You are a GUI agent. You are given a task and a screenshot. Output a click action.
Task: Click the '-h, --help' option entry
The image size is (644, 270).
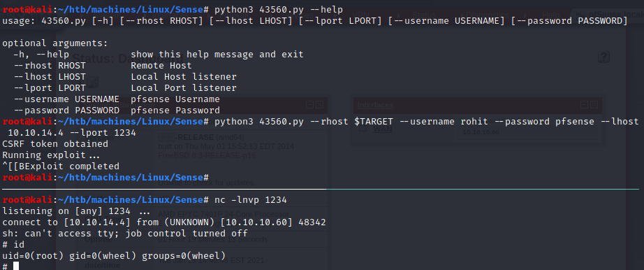click(41, 55)
